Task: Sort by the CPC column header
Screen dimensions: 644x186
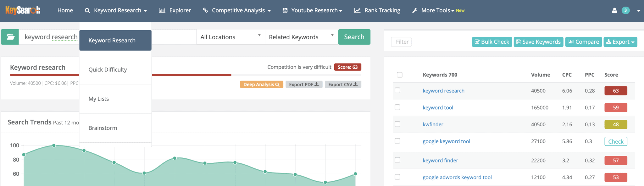Action: pyautogui.click(x=567, y=75)
